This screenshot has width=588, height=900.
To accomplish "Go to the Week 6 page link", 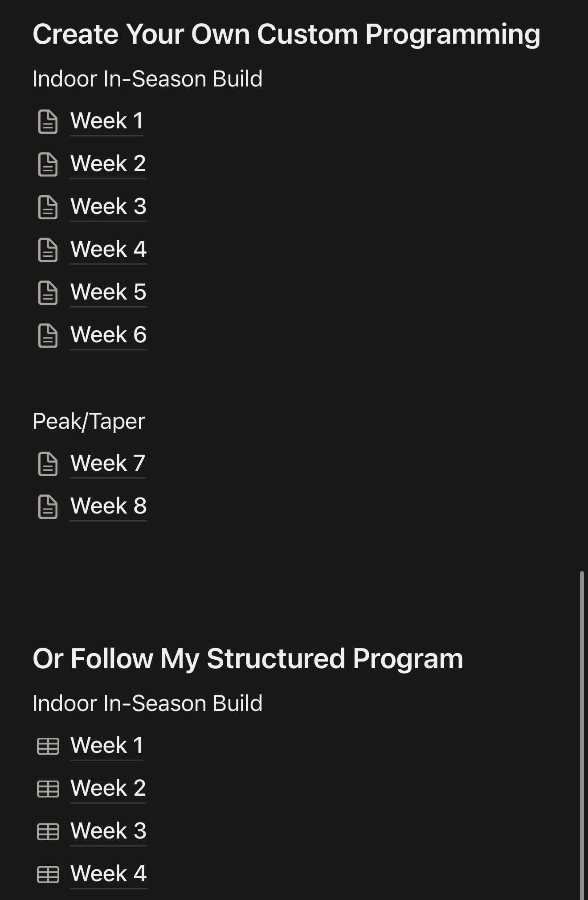I will tap(108, 335).
